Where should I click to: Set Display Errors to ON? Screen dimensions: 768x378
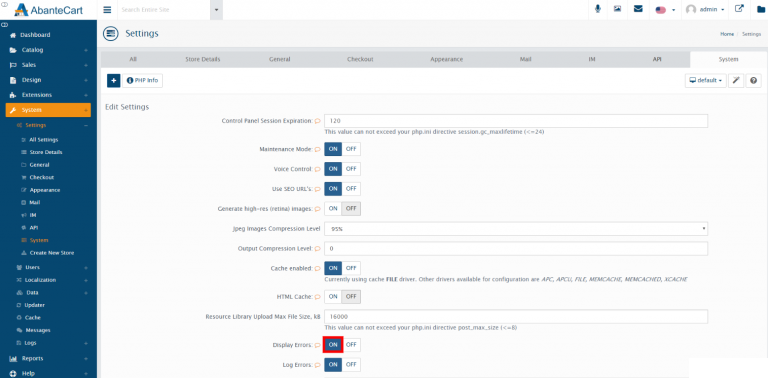[333, 345]
